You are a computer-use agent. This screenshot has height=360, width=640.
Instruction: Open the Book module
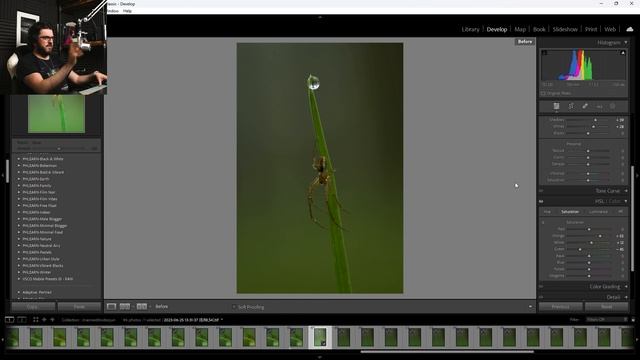coord(539,29)
